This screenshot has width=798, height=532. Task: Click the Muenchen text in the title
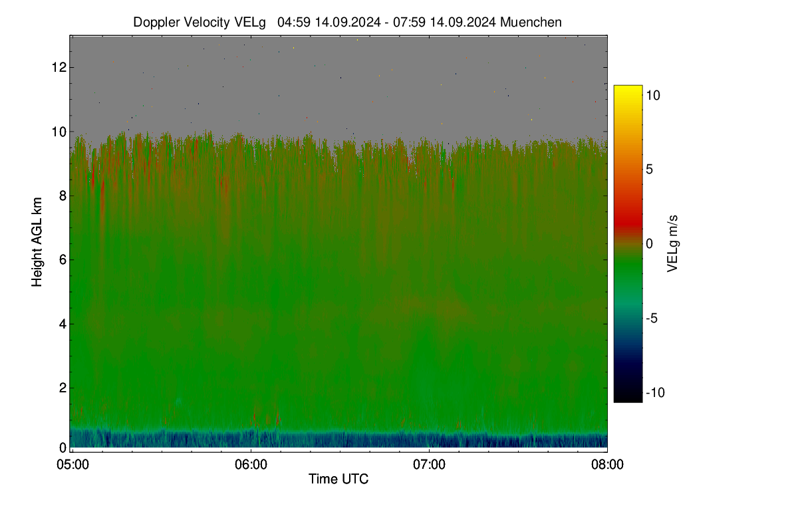tap(531, 22)
